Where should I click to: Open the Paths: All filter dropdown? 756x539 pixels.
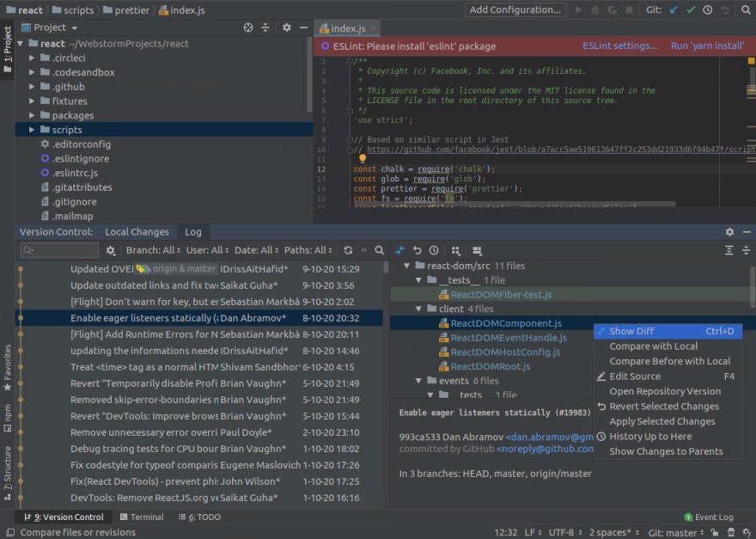[308, 250]
